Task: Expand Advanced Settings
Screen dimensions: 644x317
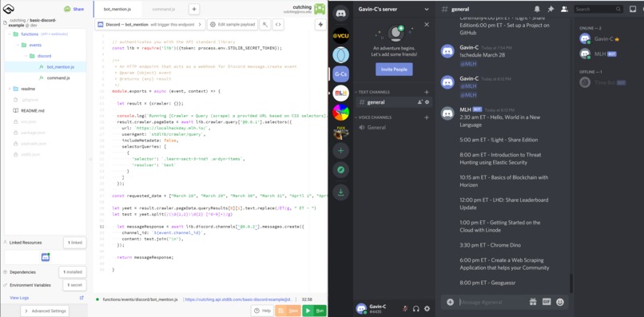Action: click(x=45, y=311)
